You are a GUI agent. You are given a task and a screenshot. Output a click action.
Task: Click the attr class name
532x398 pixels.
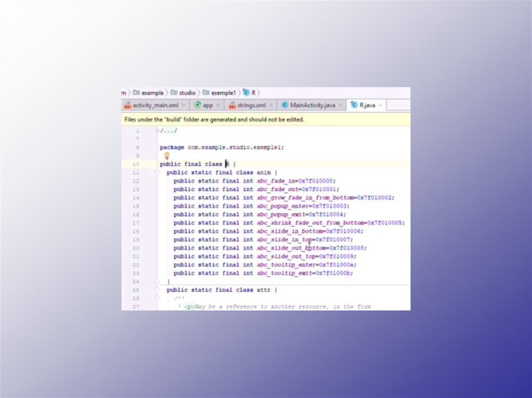[x=263, y=290]
